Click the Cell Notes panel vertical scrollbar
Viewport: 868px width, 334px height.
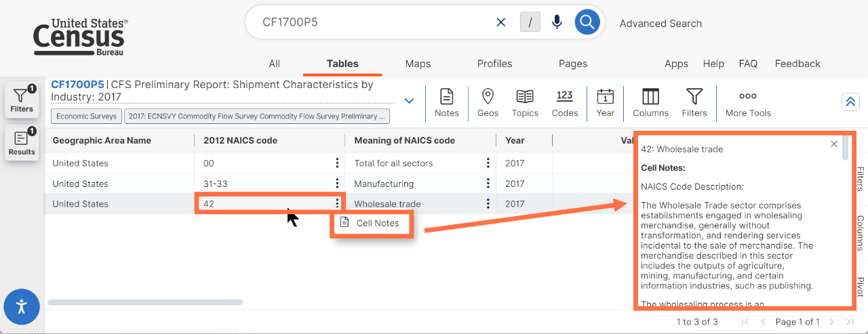[845, 148]
